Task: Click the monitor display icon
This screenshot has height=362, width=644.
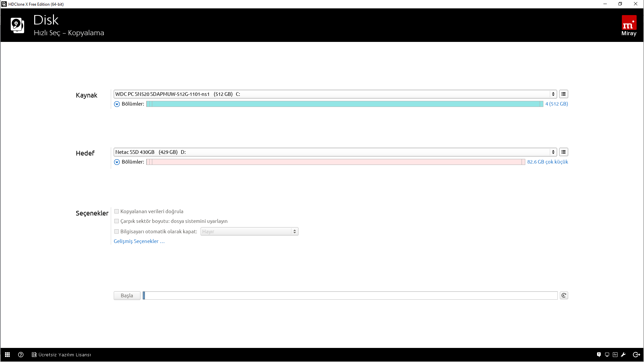Action: pyautogui.click(x=607, y=355)
